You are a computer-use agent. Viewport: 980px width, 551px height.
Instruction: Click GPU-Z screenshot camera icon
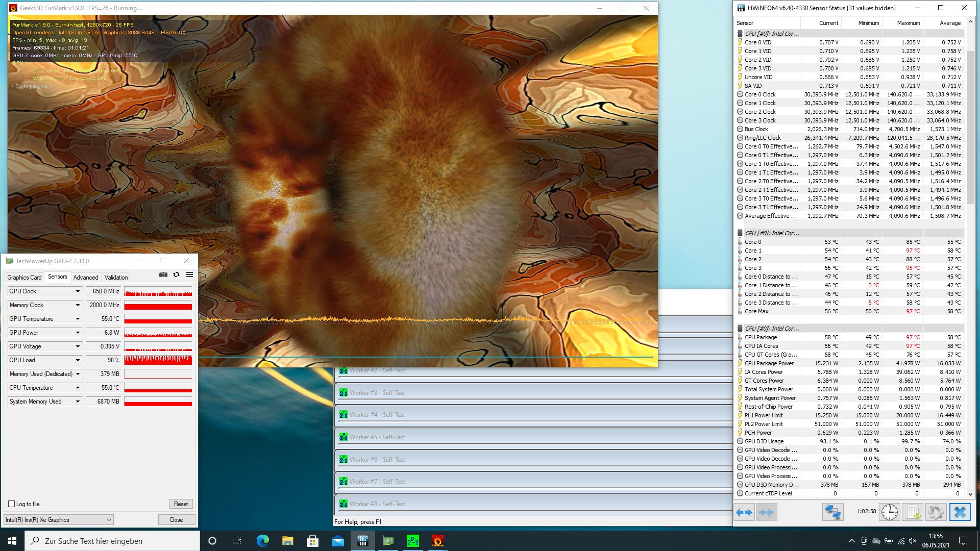point(163,274)
